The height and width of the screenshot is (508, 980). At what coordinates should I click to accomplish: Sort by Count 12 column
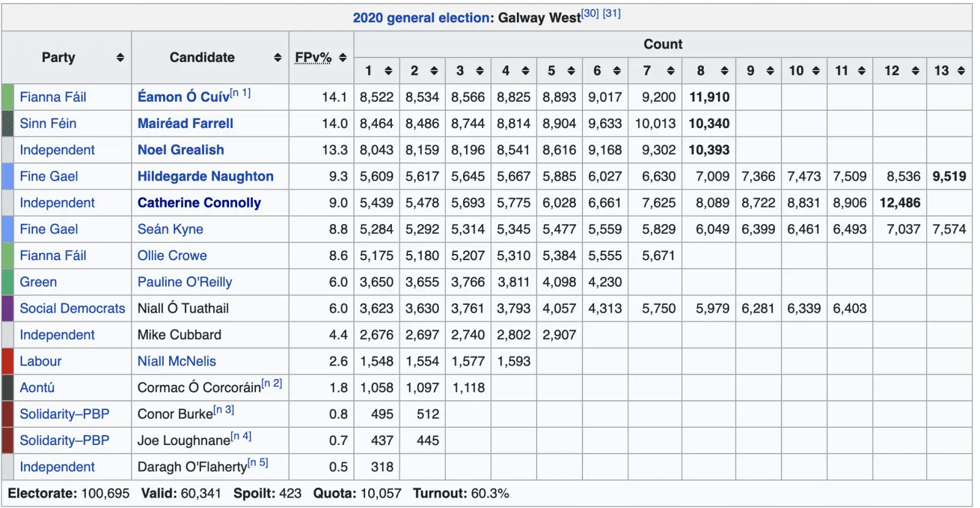click(x=916, y=71)
